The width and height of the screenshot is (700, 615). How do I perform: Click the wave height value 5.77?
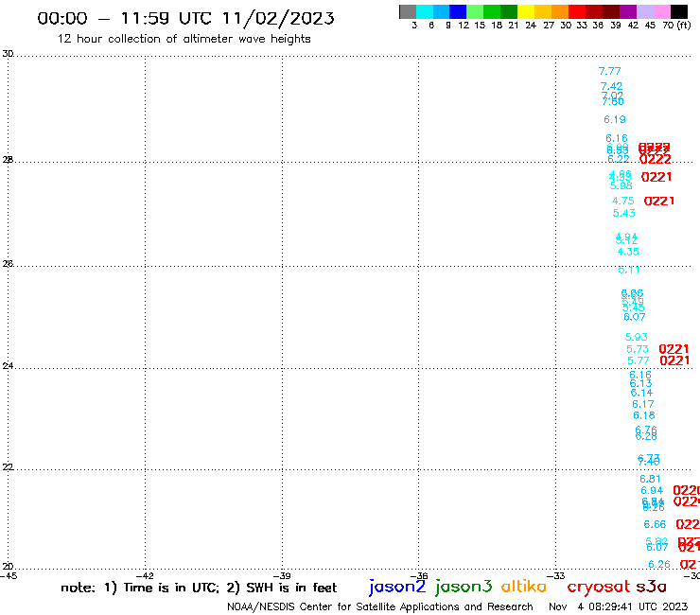(638, 360)
